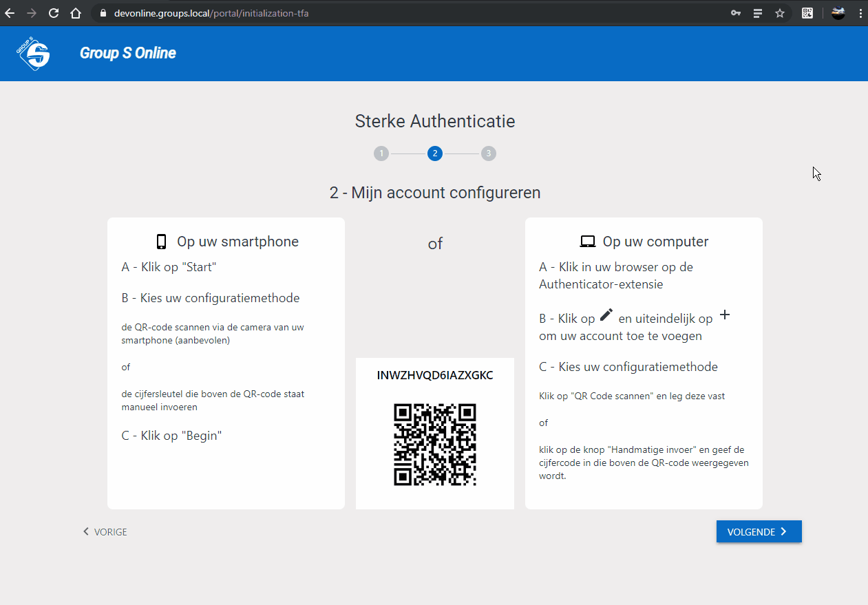Go back with the VORIGE button
Screen dimensions: 868x605
tap(105, 532)
